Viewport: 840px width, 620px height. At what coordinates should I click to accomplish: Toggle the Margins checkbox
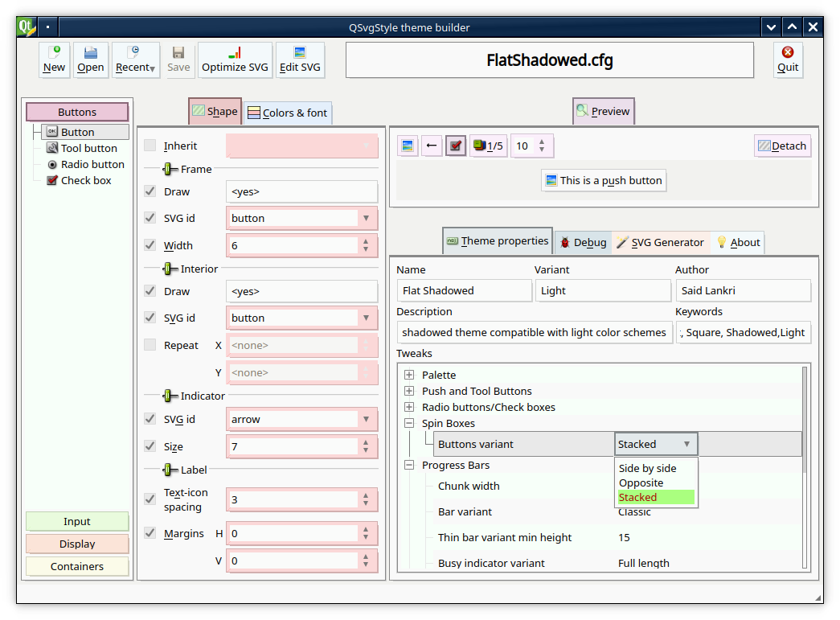[x=150, y=532]
